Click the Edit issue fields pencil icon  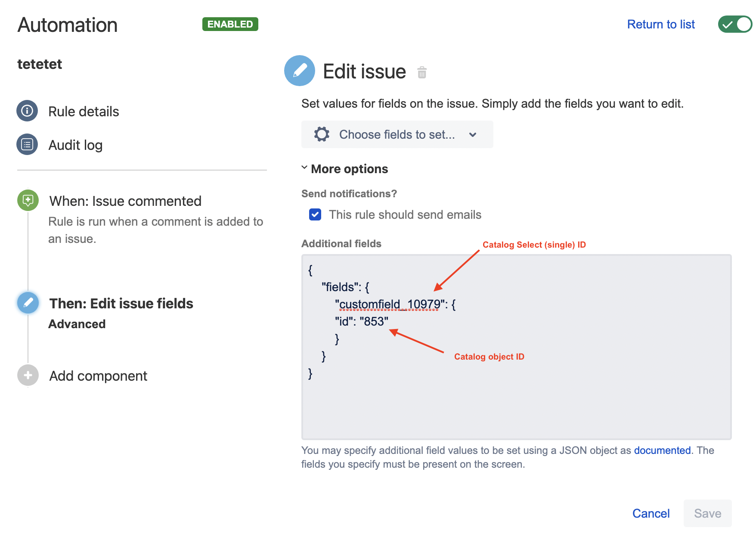tap(28, 303)
